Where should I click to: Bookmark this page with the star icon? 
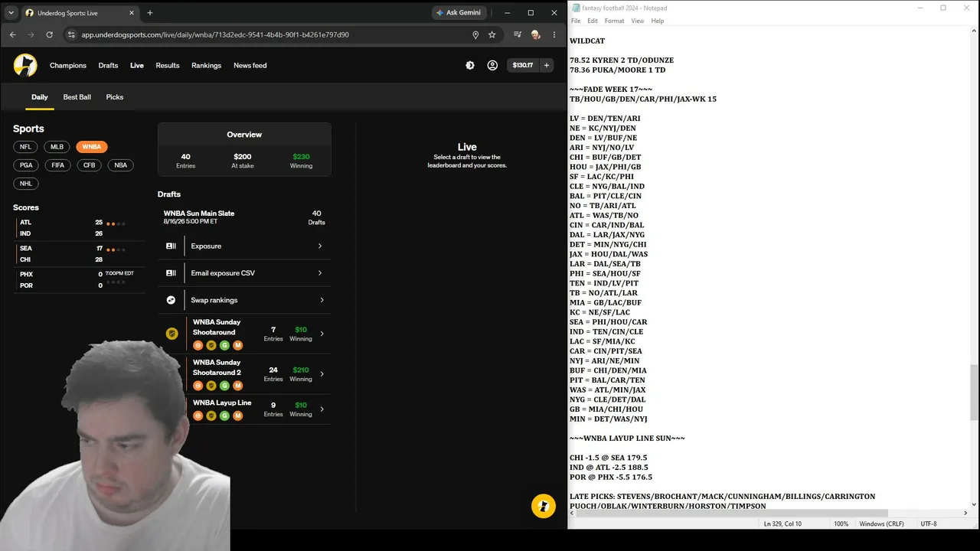click(492, 34)
